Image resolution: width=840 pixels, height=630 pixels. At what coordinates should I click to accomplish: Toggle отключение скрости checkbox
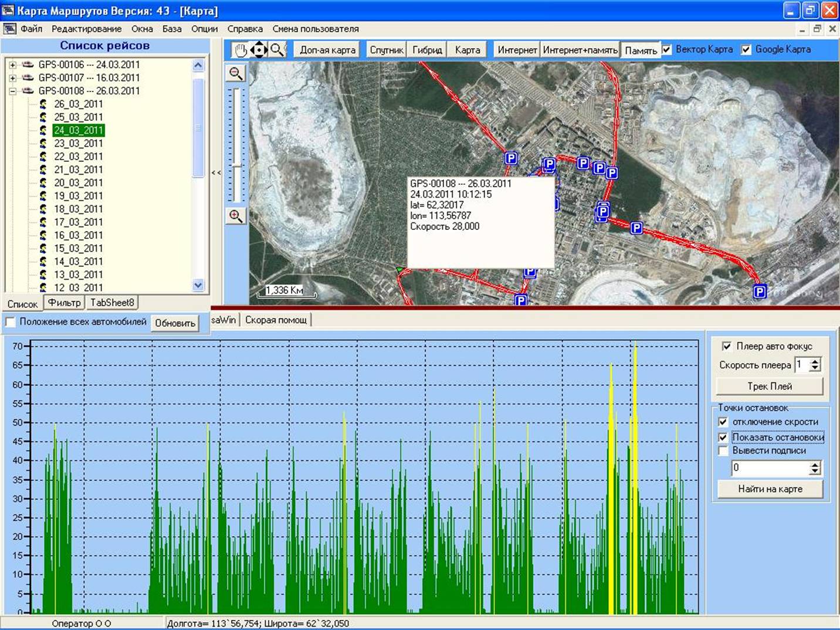pyautogui.click(x=723, y=422)
